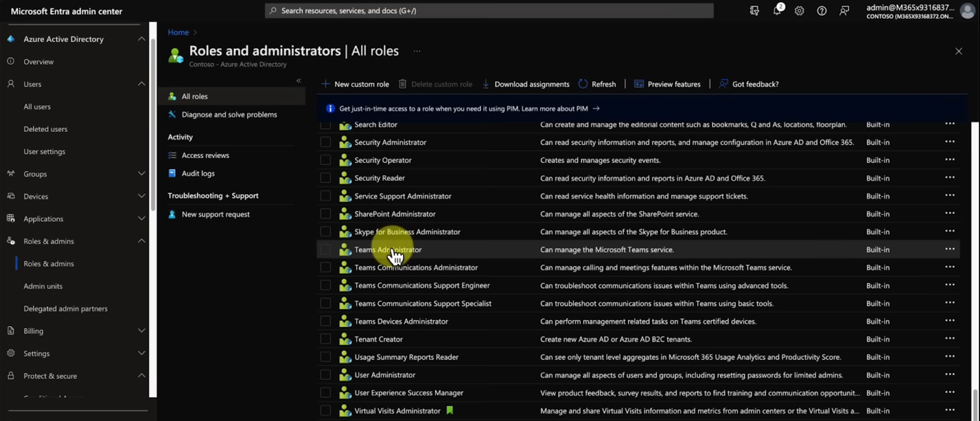980x421 pixels.
Task: Expand the Billing section chevron
Action: [x=142, y=331]
